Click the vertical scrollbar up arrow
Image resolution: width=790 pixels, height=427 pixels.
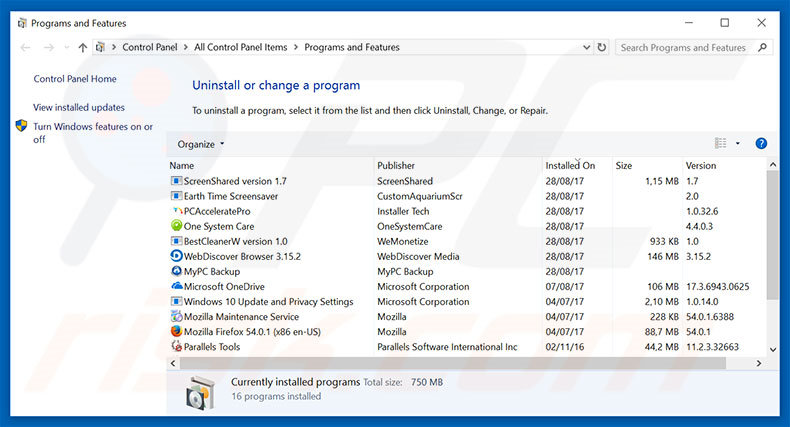(x=773, y=165)
